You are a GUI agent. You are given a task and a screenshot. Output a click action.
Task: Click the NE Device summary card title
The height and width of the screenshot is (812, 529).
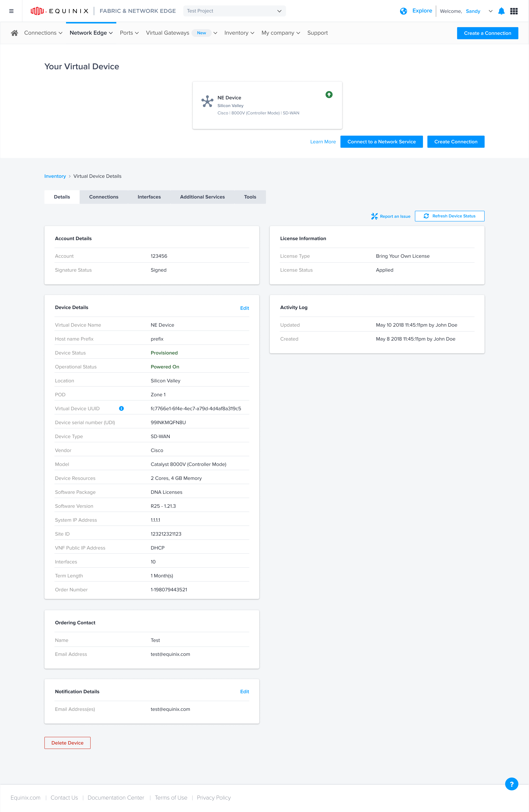(x=229, y=98)
